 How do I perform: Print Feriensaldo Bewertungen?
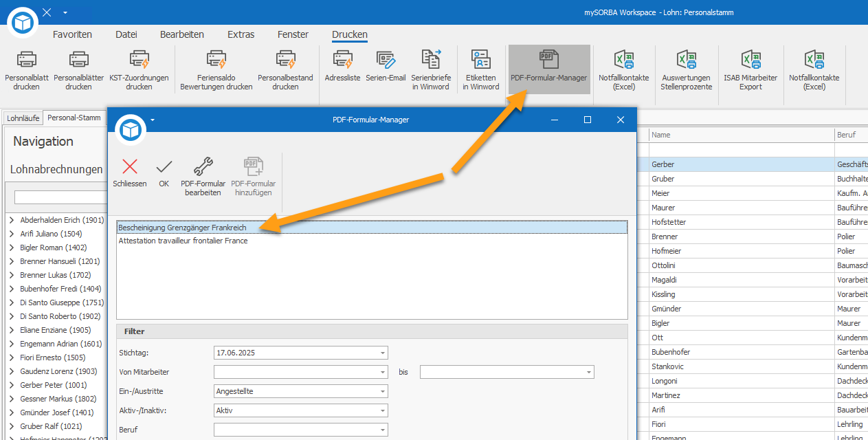pos(216,69)
